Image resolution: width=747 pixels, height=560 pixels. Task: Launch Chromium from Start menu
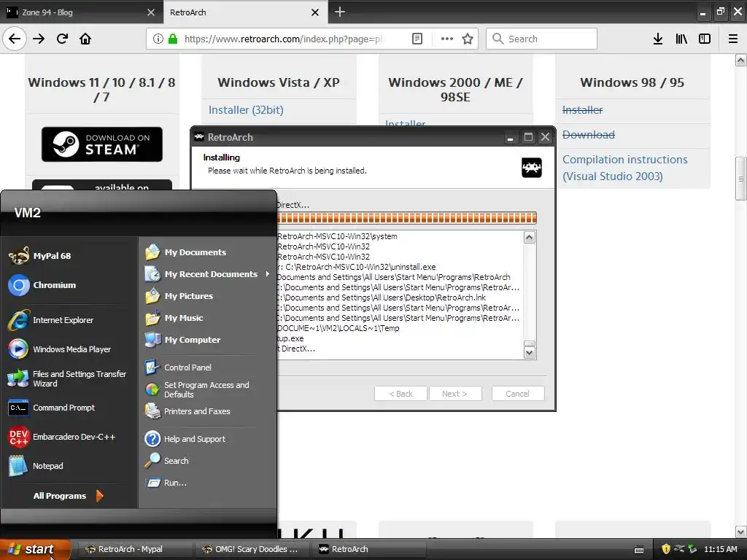pyautogui.click(x=69, y=285)
